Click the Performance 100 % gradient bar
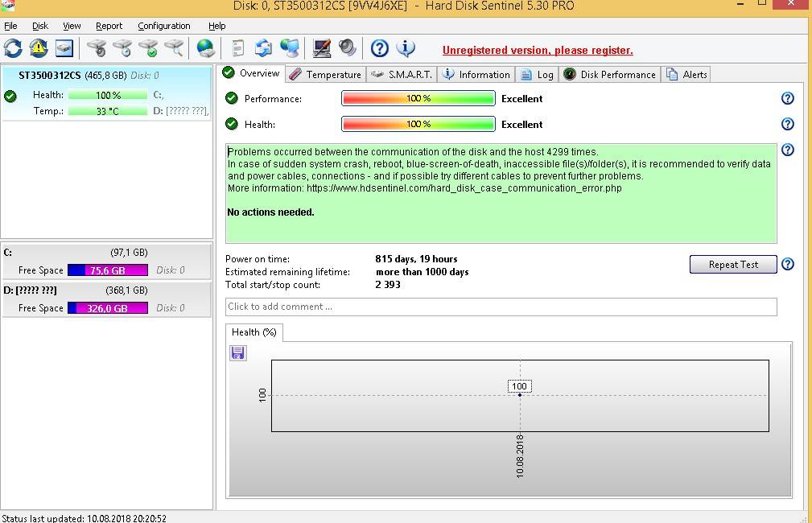 pos(418,98)
